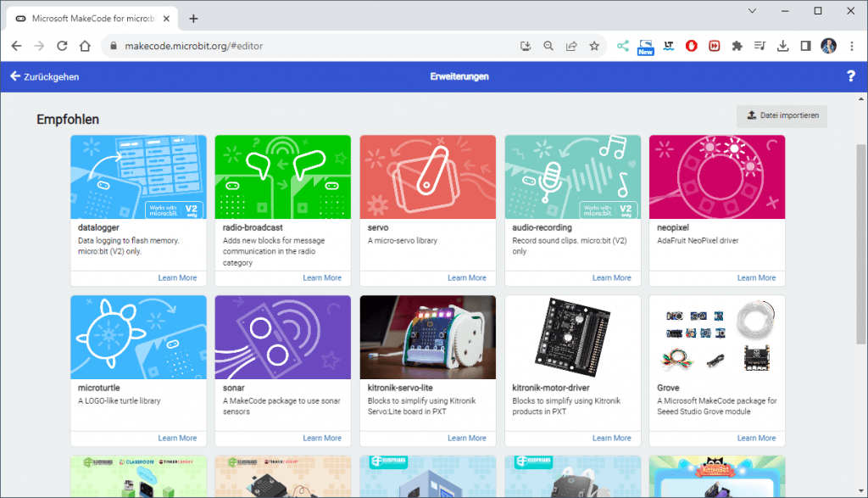868x498 pixels.
Task: Open Learn More on the servo extension
Action: pyautogui.click(x=467, y=277)
